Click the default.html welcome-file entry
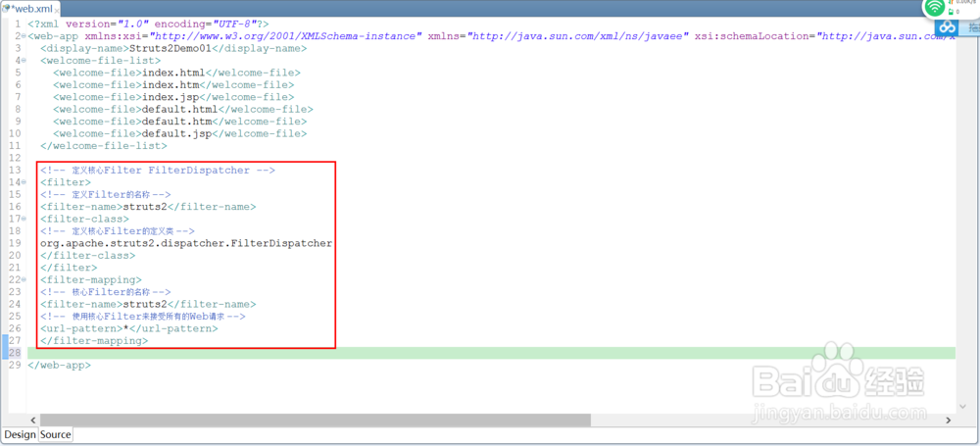 coord(180,109)
